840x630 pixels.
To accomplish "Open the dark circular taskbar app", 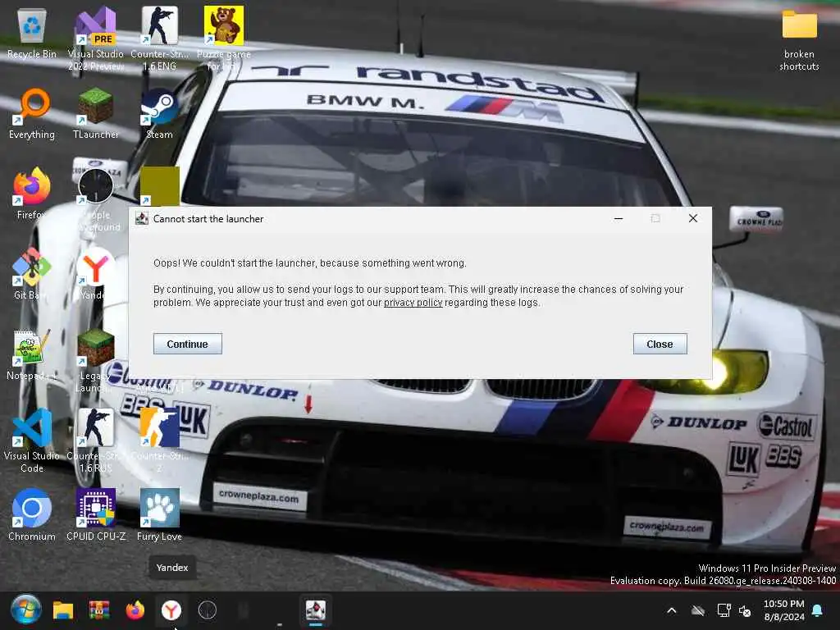I will click(208, 610).
